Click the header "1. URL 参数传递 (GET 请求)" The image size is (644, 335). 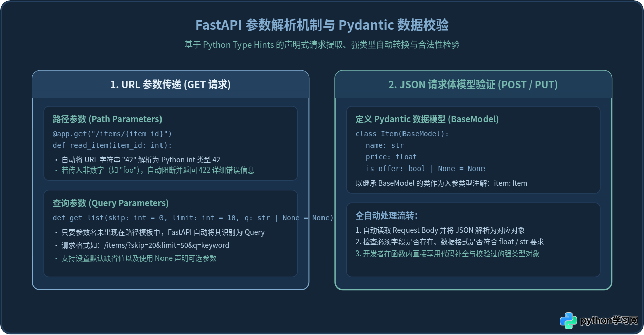pyautogui.click(x=171, y=85)
